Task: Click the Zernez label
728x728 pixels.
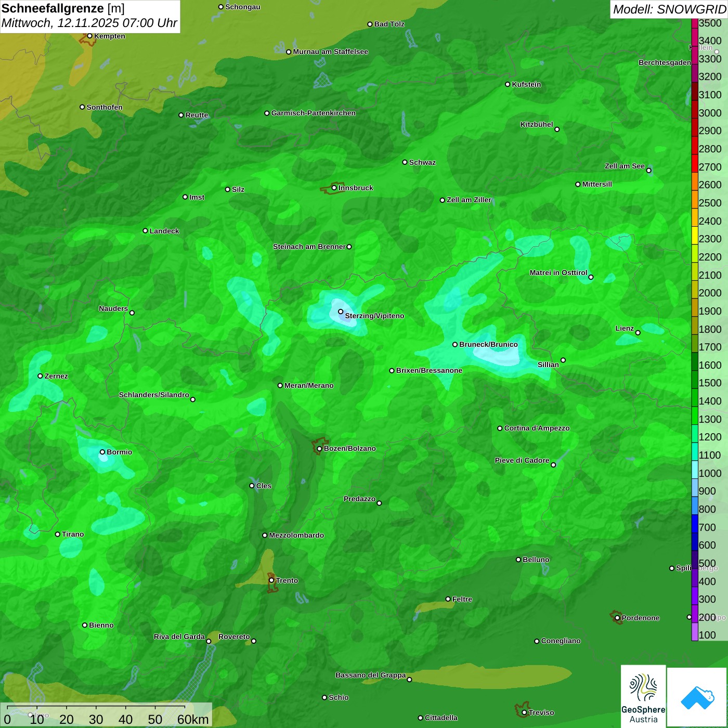Action: [x=56, y=376]
